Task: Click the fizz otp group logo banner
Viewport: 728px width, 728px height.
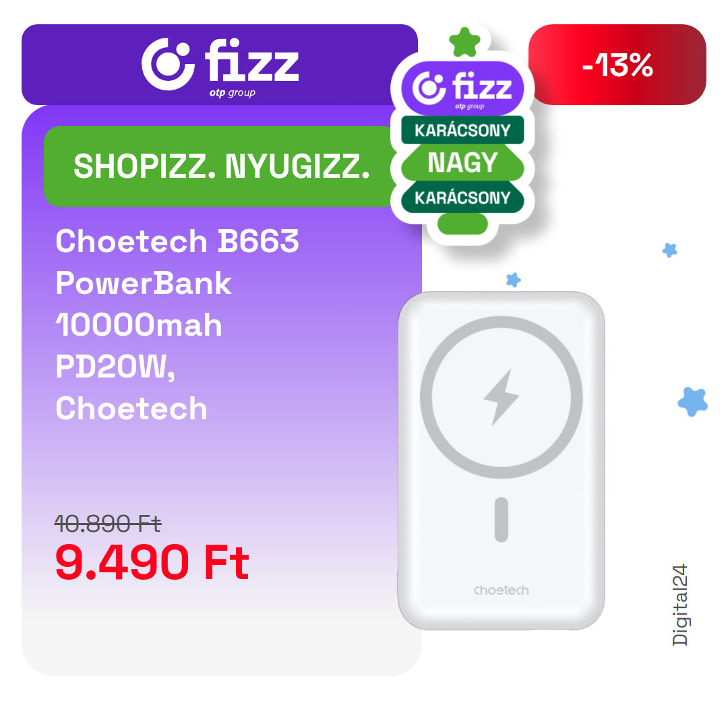Action: (x=220, y=65)
